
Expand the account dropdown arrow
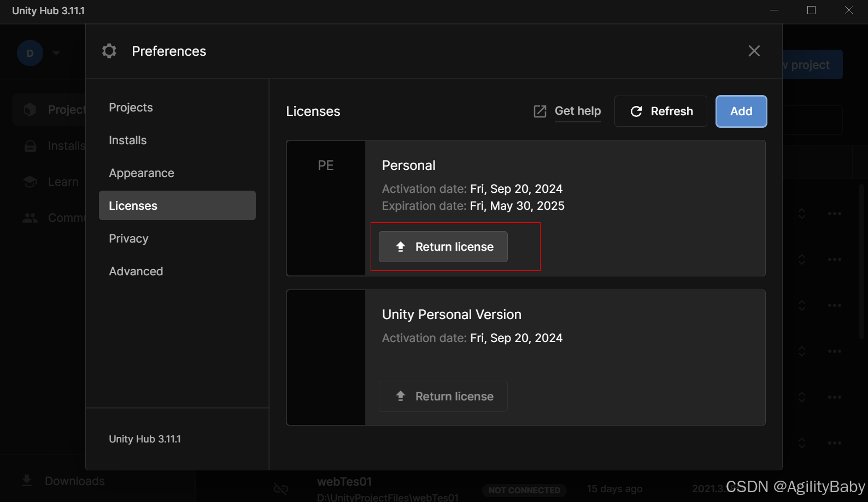pyautogui.click(x=56, y=53)
